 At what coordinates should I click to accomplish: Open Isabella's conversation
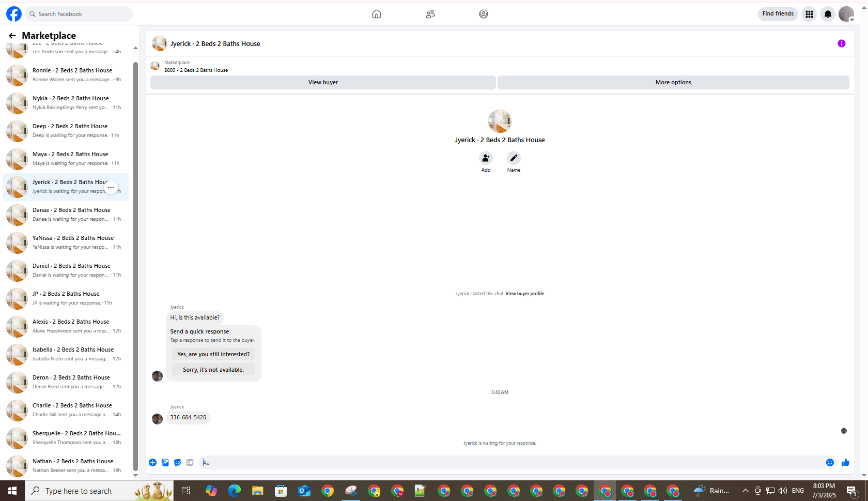pos(66,354)
